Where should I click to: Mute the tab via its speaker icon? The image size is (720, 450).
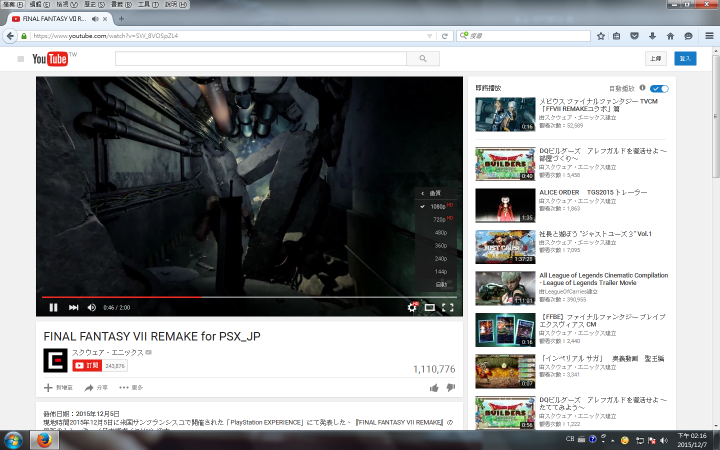tap(95, 19)
